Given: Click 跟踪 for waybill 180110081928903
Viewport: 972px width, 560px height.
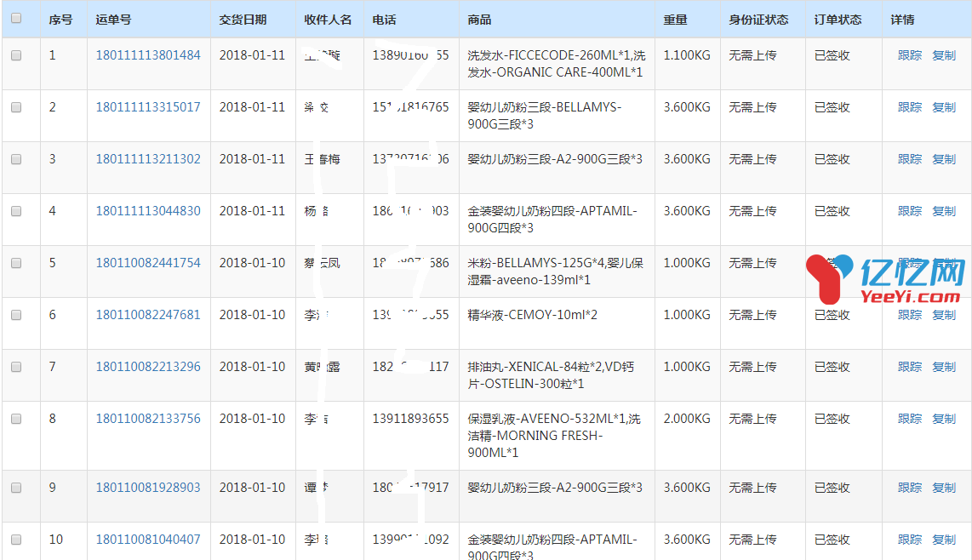Looking at the screenshot, I should (x=909, y=488).
